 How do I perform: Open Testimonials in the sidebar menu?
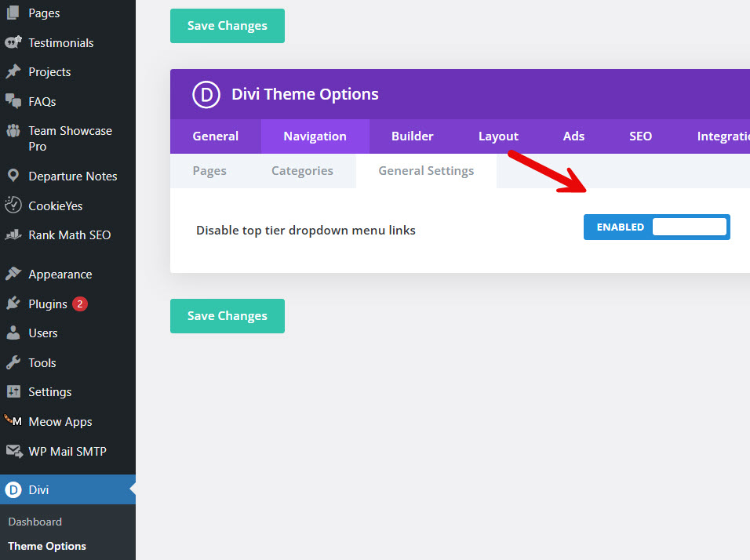[61, 43]
